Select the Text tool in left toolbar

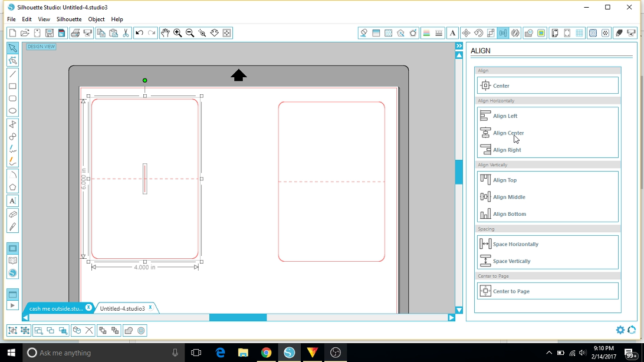click(13, 200)
